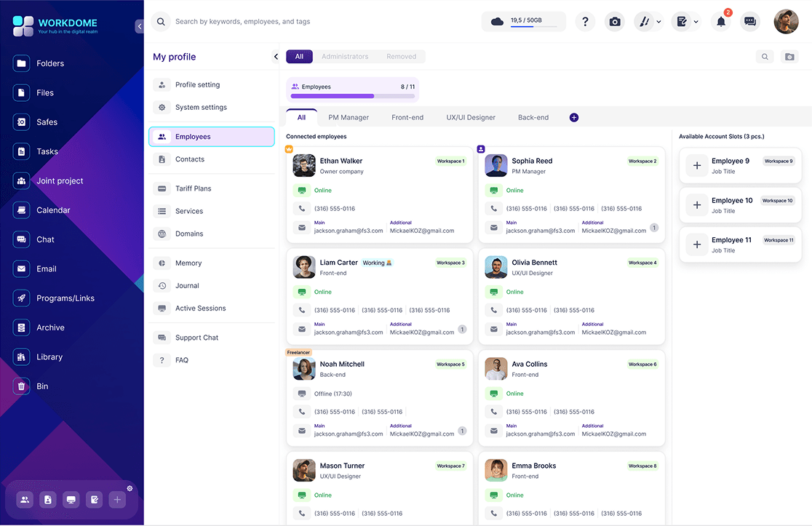
Task: Collapse the main left sidebar
Action: pyautogui.click(x=139, y=27)
